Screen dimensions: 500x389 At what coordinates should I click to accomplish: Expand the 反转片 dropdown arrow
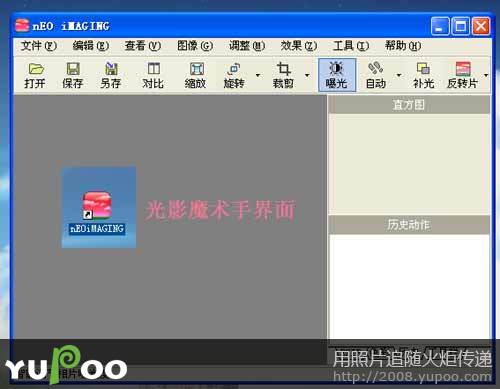486,75
